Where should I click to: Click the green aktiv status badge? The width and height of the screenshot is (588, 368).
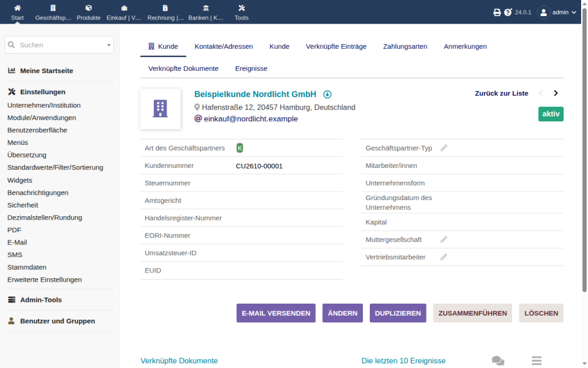[551, 114]
